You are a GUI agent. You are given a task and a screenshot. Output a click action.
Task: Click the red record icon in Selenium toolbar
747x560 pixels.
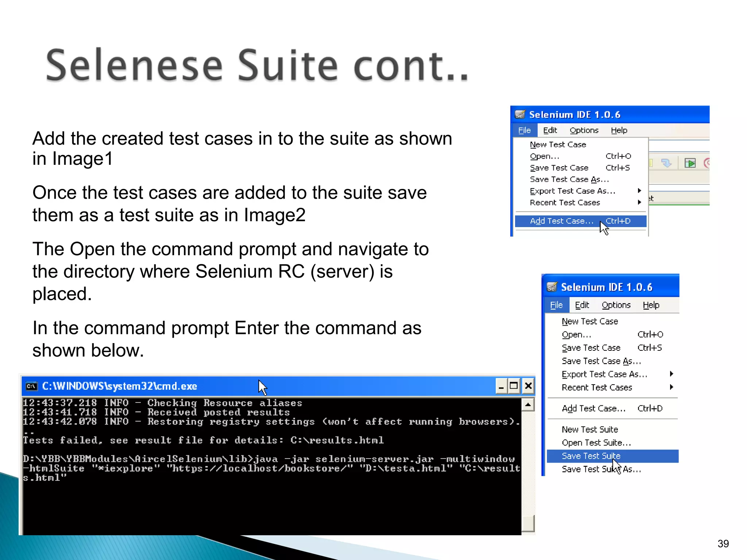707,163
